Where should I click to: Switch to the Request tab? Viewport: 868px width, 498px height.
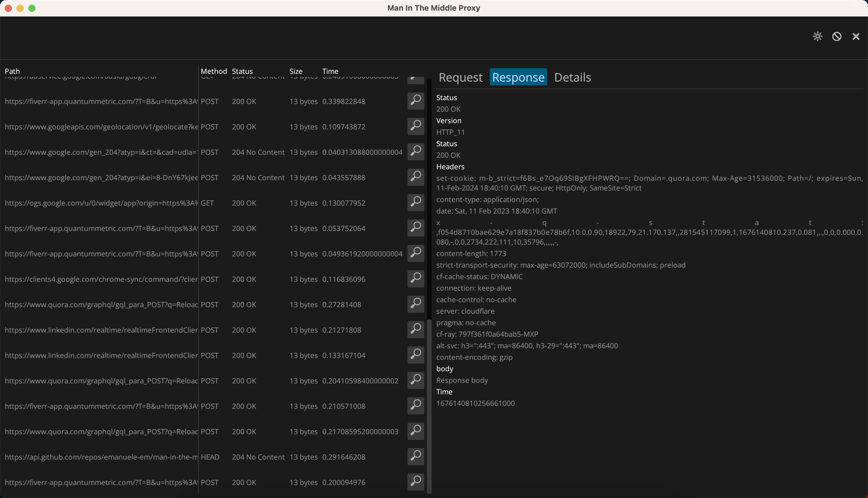[461, 77]
